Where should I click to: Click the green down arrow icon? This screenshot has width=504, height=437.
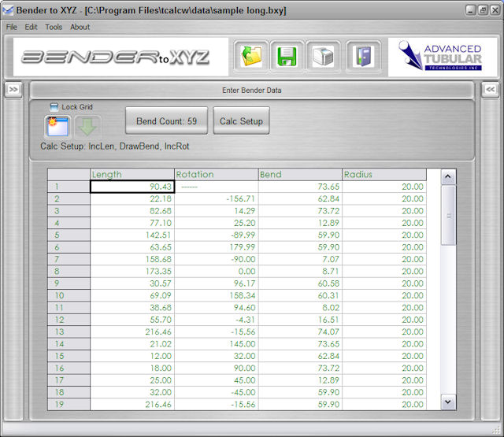pyautogui.click(x=87, y=127)
